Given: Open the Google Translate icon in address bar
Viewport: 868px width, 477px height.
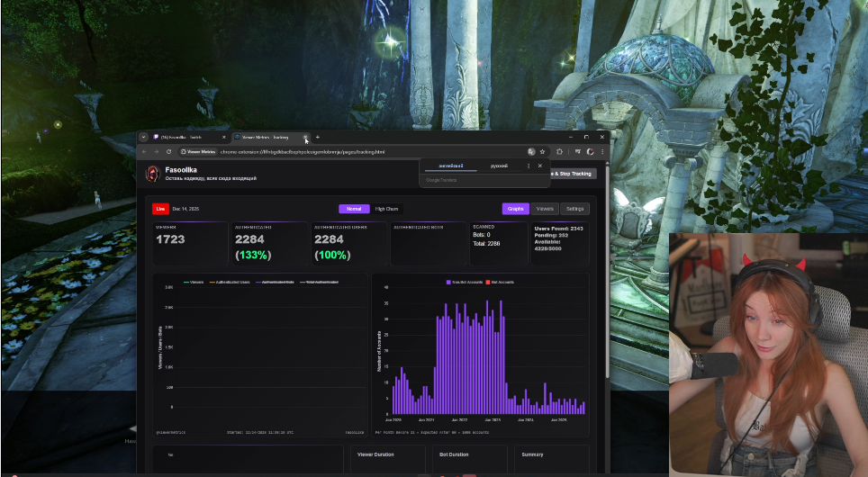Looking at the screenshot, I should [x=531, y=151].
